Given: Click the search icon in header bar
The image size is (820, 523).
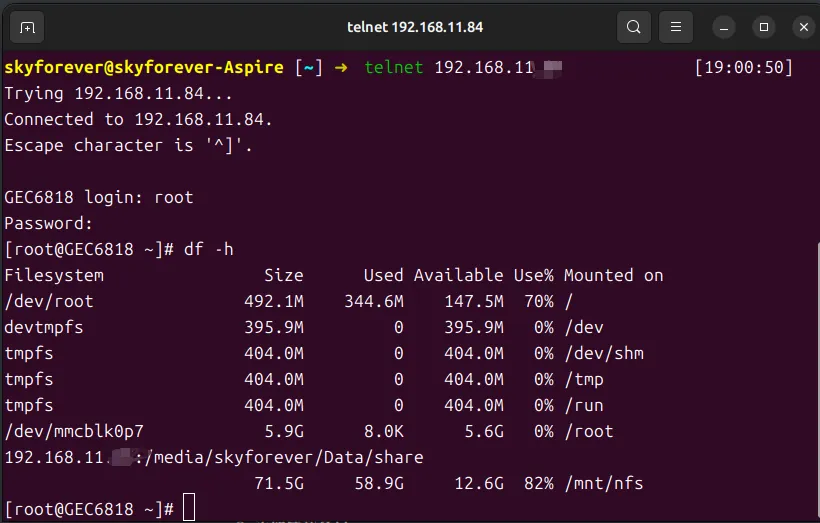Looking at the screenshot, I should point(633,27).
